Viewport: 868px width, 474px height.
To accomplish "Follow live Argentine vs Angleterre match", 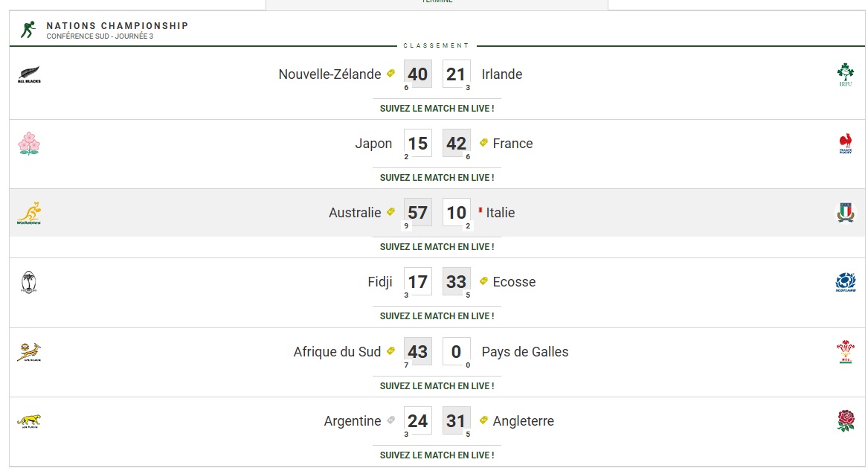I will pyautogui.click(x=437, y=455).
